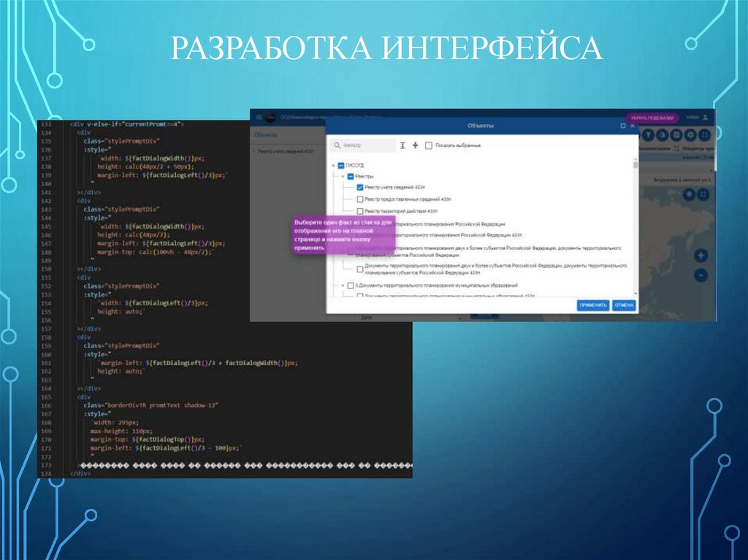Click the Объекты dialog title
Viewport: 748px width, 560px height.
click(481, 126)
